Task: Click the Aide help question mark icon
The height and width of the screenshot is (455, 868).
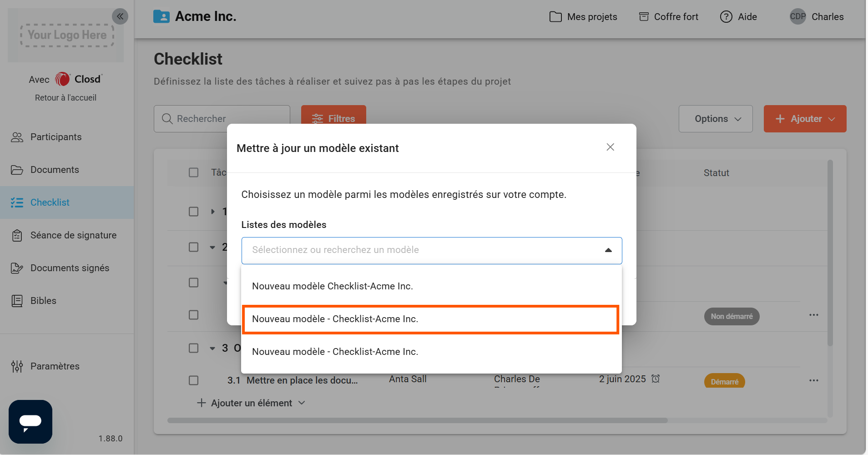Action: pos(726,17)
